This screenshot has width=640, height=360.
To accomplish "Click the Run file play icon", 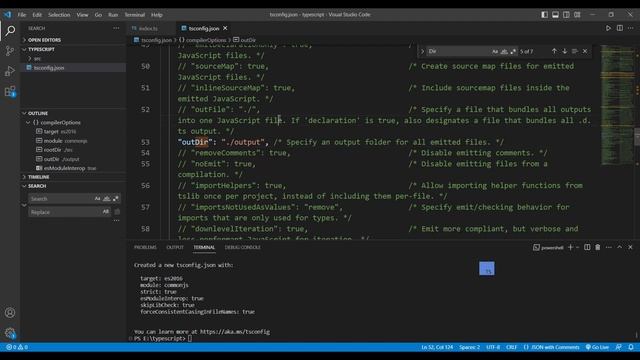I will tap(608, 28).
